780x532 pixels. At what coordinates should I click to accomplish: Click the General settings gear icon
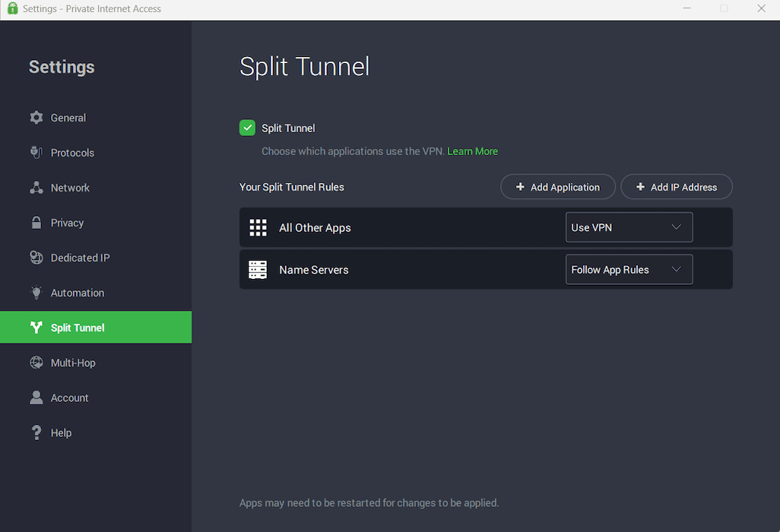tap(36, 117)
